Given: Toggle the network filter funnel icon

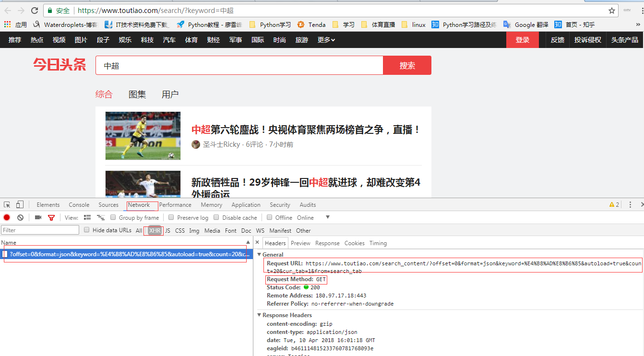Looking at the screenshot, I should point(51,217).
